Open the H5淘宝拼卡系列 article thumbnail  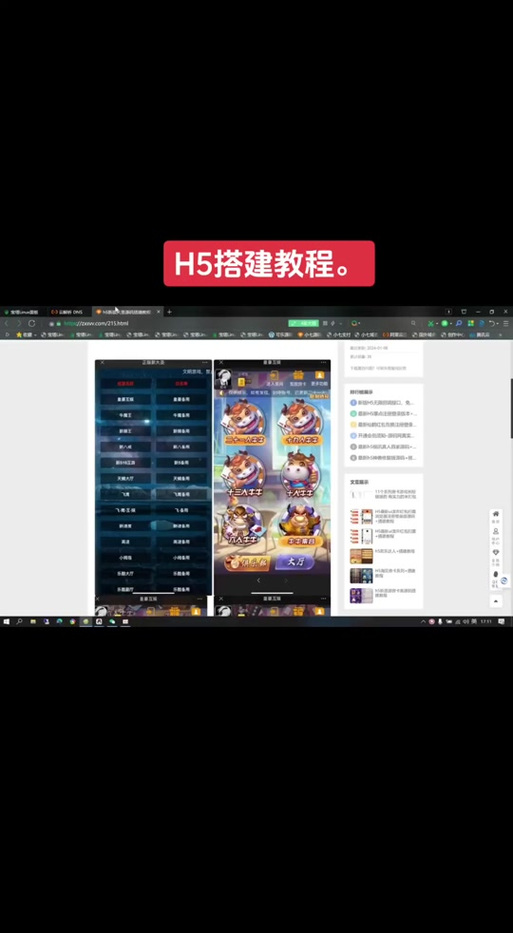pos(361,576)
